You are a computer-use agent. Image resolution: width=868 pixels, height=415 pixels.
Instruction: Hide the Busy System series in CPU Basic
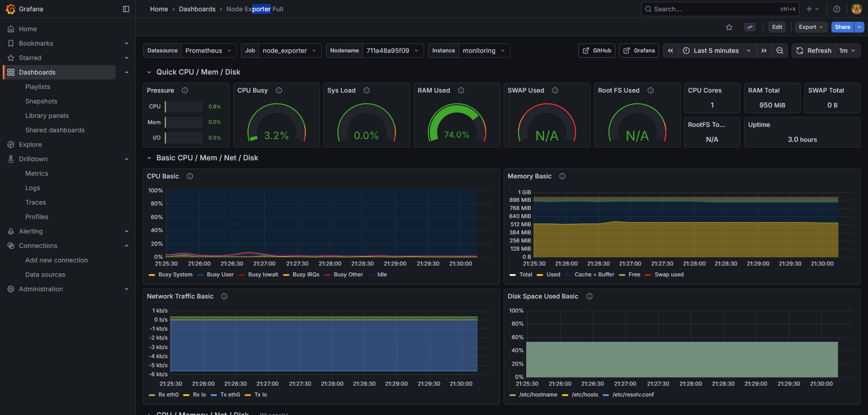pyautogui.click(x=176, y=275)
